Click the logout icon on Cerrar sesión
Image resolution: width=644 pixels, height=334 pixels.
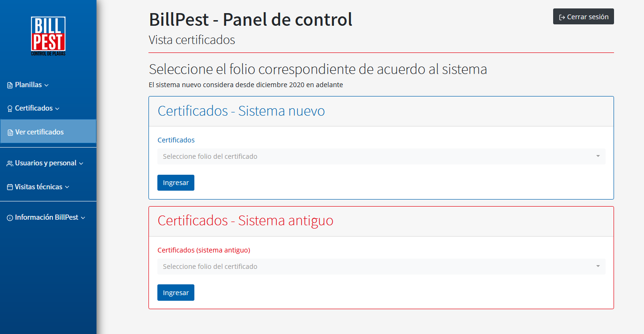click(561, 16)
